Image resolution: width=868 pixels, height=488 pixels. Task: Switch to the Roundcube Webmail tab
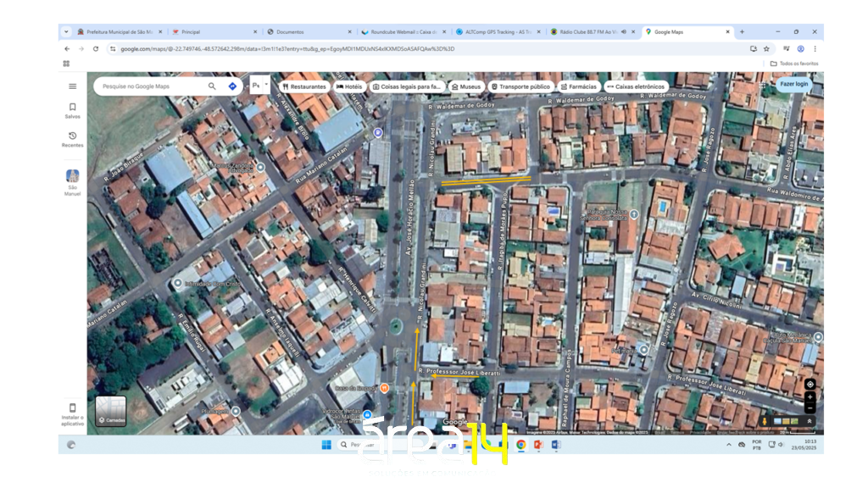[x=403, y=32]
